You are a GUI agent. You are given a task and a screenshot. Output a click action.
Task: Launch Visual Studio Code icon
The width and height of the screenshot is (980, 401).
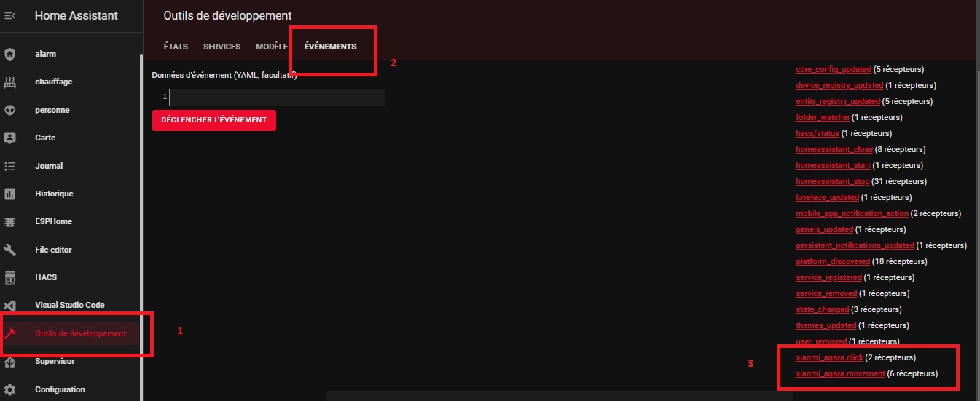10,306
